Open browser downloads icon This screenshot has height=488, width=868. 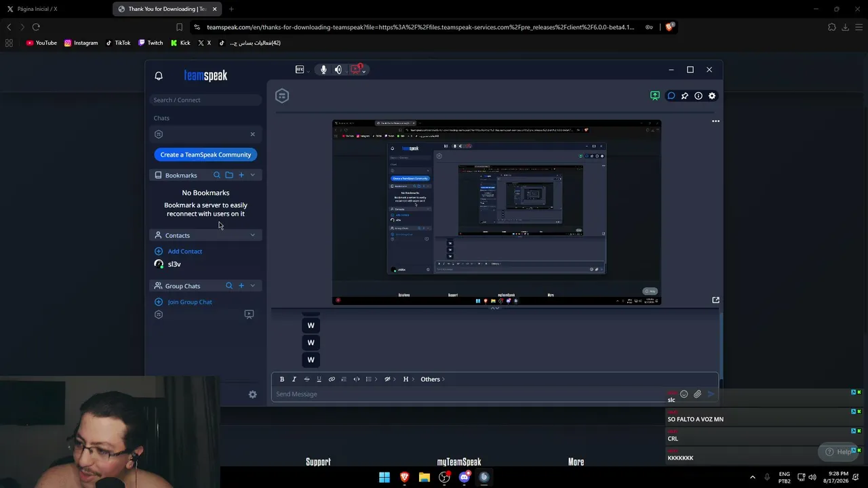point(845,27)
